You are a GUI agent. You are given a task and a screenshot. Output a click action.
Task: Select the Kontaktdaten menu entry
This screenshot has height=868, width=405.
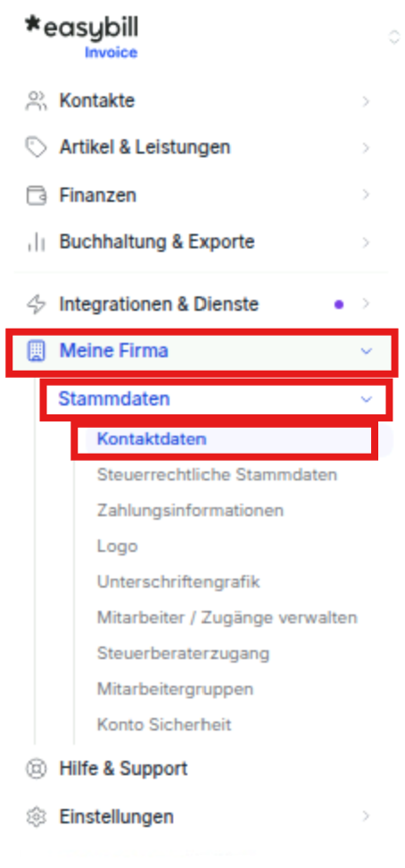pos(151,439)
